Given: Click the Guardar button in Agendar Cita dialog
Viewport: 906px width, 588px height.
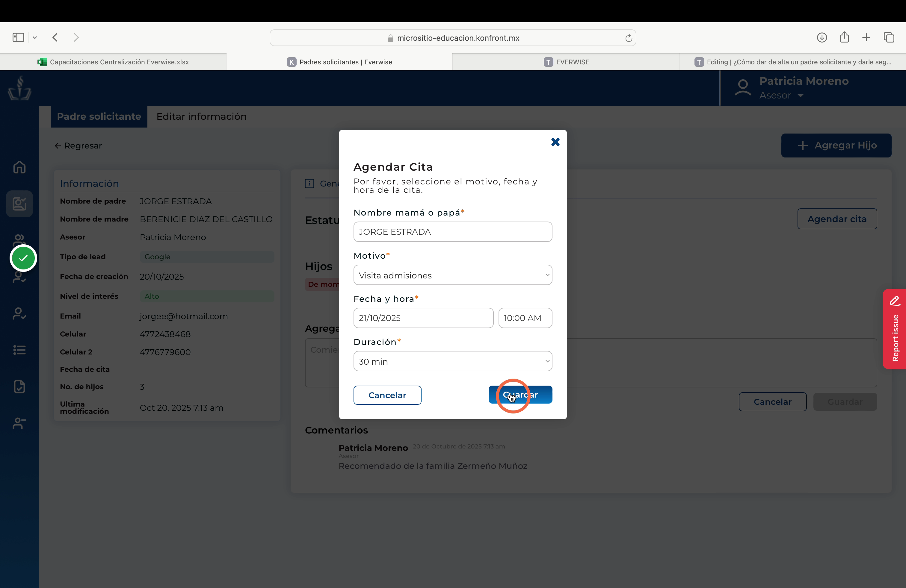Looking at the screenshot, I should (x=520, y=395).
